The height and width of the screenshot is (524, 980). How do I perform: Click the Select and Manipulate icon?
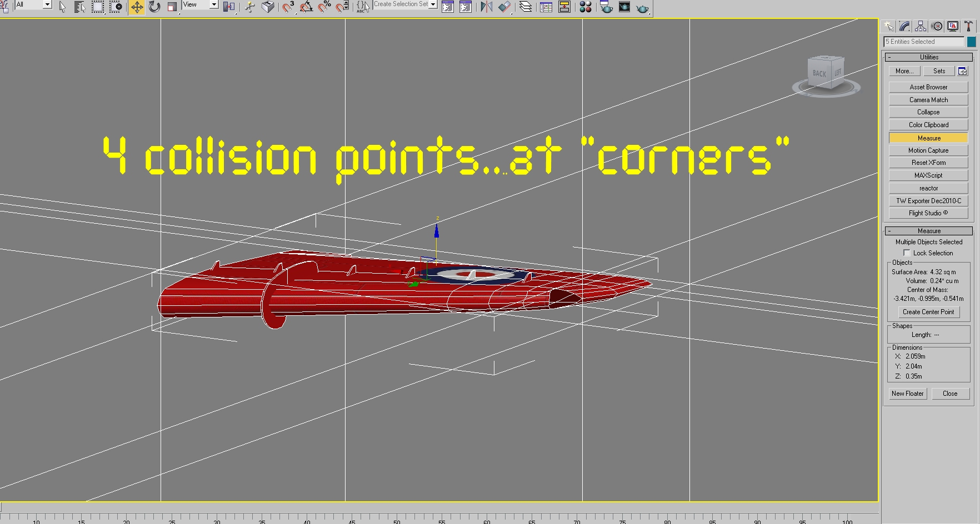[250, 7]
